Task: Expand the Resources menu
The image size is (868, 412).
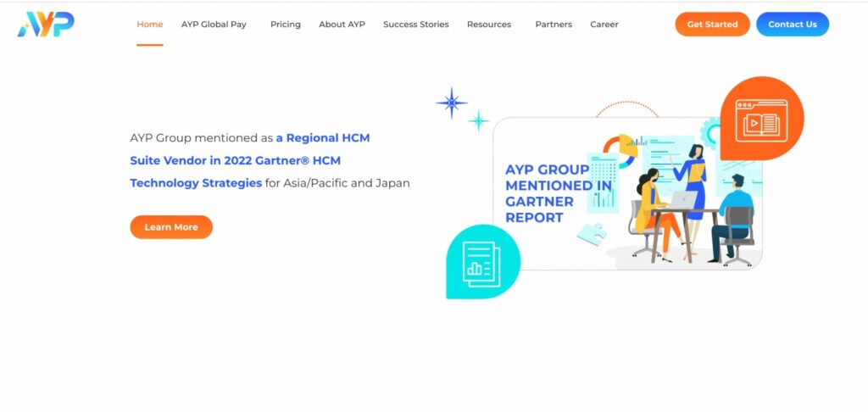Action: [489, 25]
